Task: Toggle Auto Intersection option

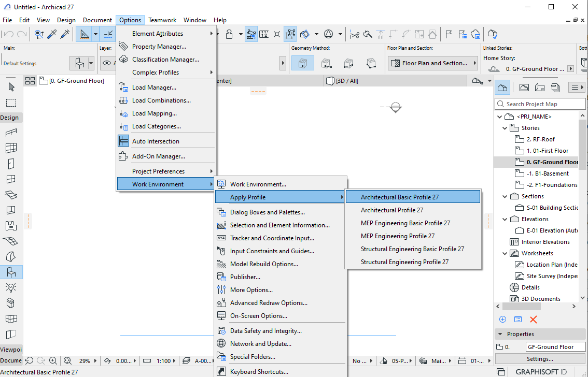Action: coord(165,141)
